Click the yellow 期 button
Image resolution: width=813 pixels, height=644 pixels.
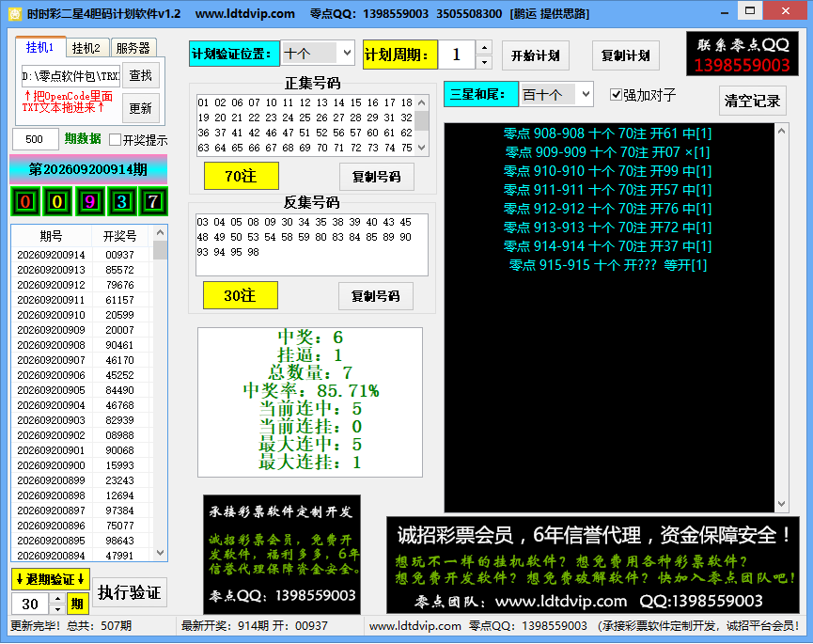[77, 605]
